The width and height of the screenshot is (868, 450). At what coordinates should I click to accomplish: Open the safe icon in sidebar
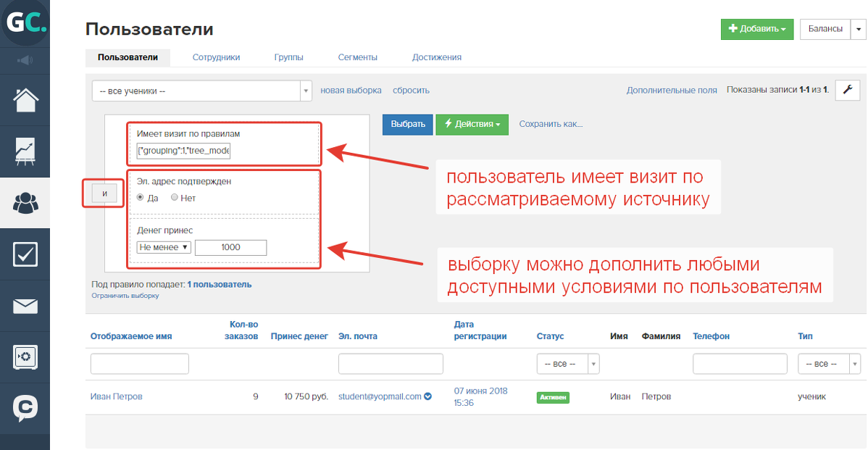coord(25,357)
